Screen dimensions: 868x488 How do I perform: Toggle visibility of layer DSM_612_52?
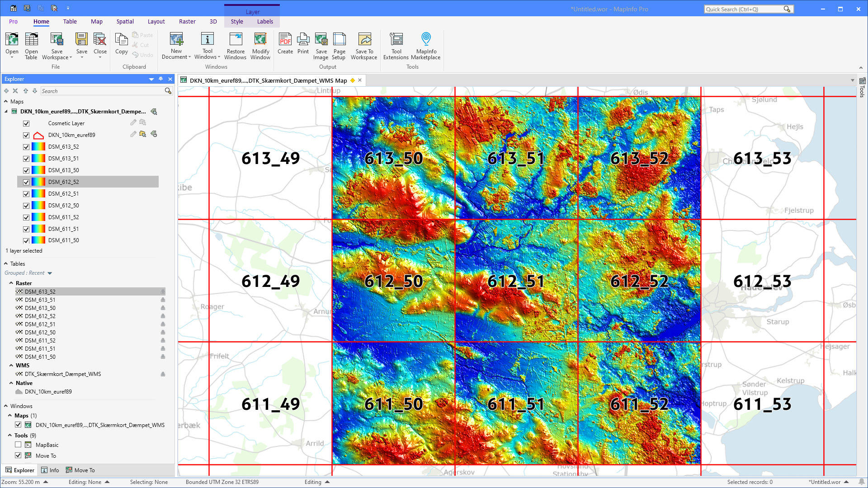pos(26,182)
